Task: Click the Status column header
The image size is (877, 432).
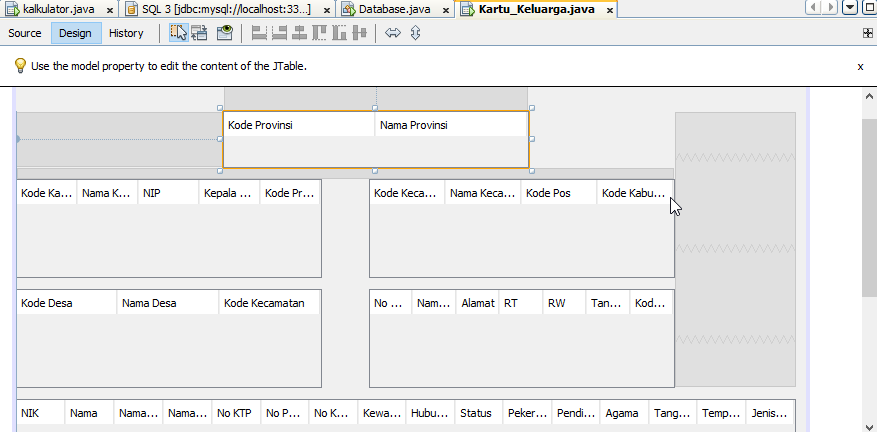Action: tap(479, 414)
